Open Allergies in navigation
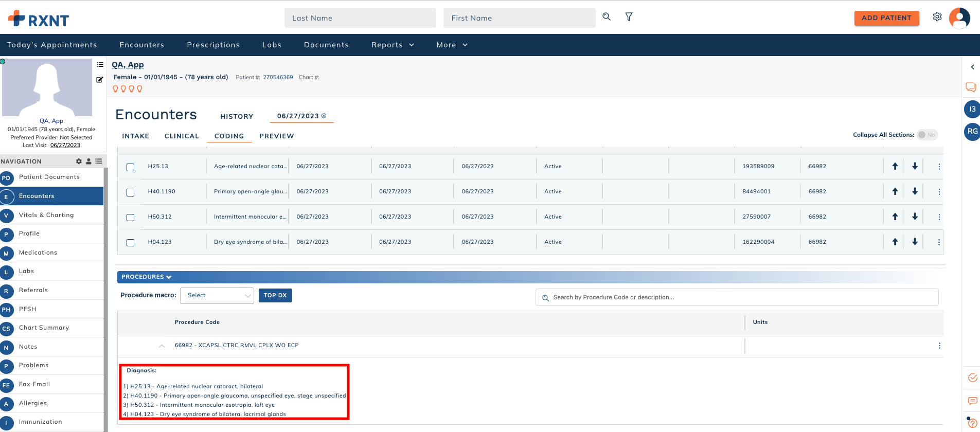Image resolution: width=980 pixels, height=432 pixels. [51, 403]
